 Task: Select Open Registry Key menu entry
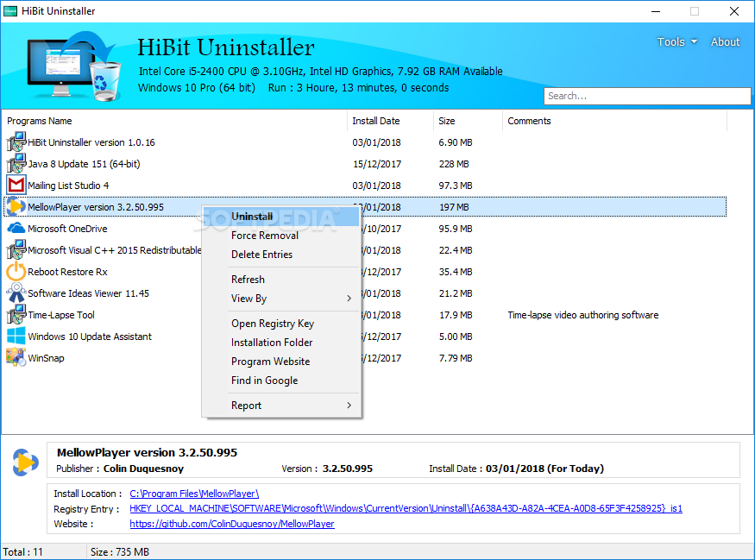281,324
